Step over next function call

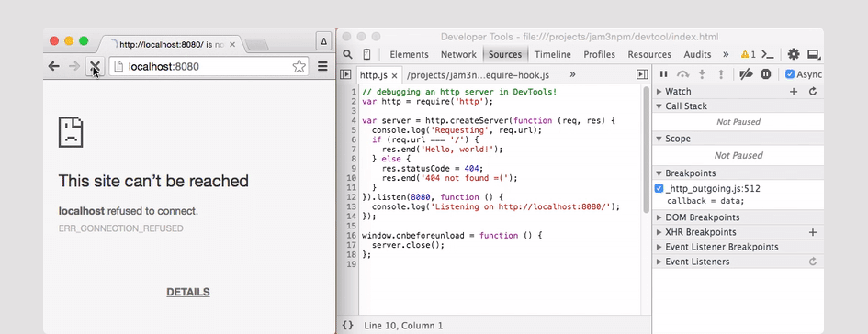pyautogui.click(x=683, y=74)
